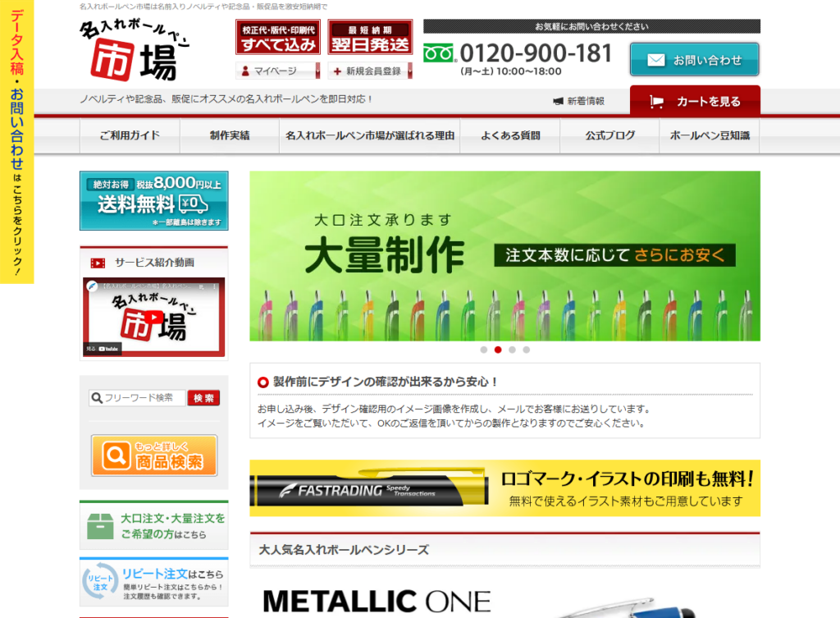This screenshot has height=618, width=840.
Task: Click the envelope icon on お問い合わせ button
Action: (x=656, y=60)
